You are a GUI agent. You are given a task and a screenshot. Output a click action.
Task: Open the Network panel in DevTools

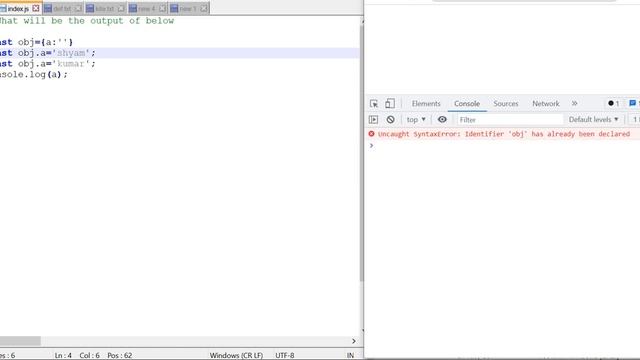546,104
